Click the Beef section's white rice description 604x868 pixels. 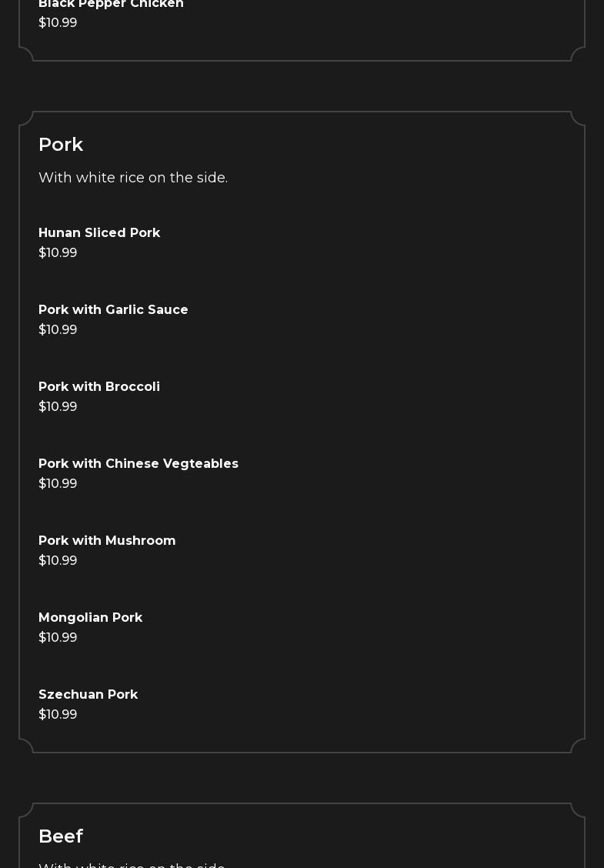pos(133,865)
